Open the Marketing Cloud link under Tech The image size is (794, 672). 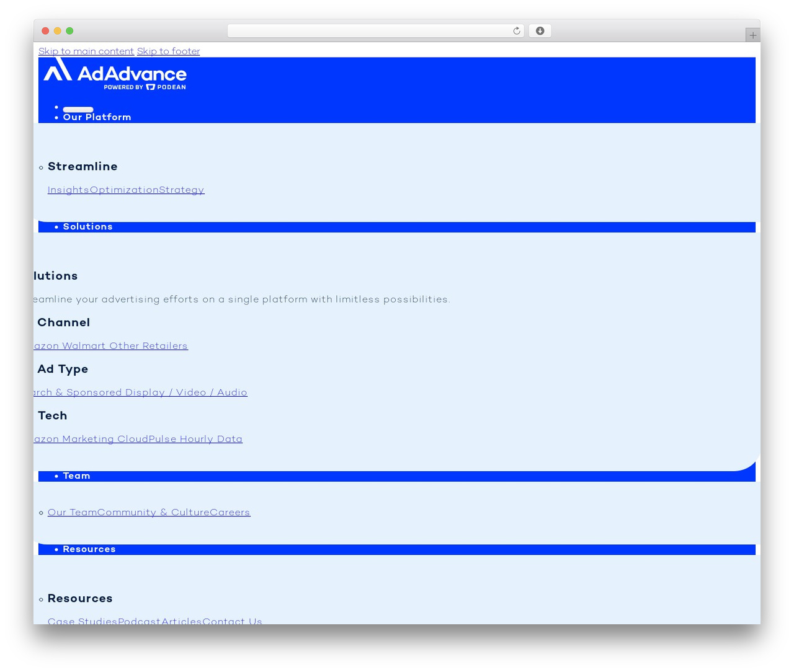click(91, 439)
